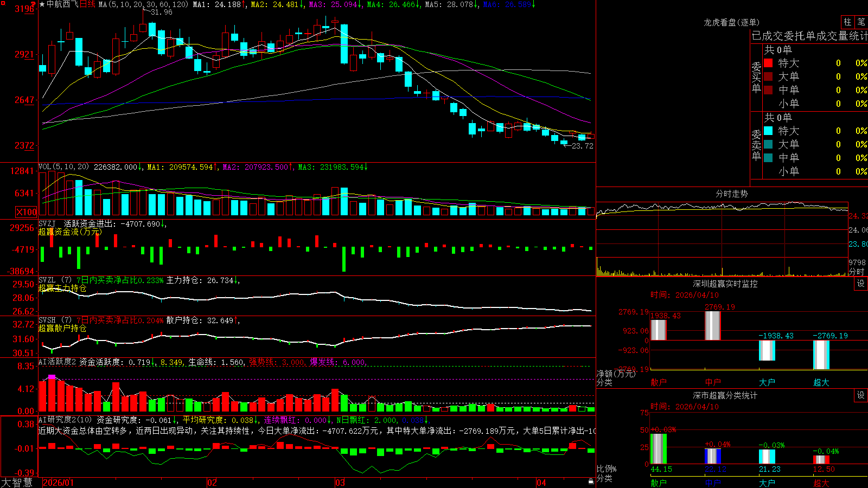Click the 31.96 high price marker
Viewport: 868px width, 488px height.
coord(162,12)
